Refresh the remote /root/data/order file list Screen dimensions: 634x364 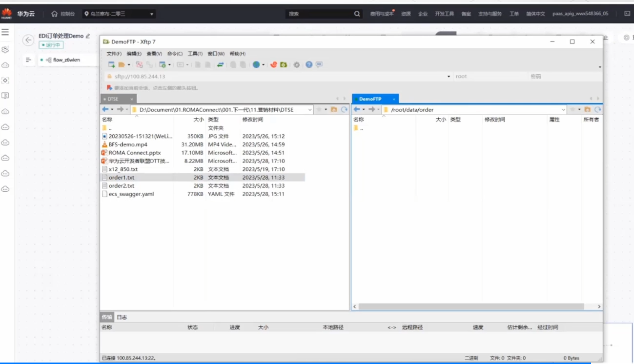click(x=597, y=110)
